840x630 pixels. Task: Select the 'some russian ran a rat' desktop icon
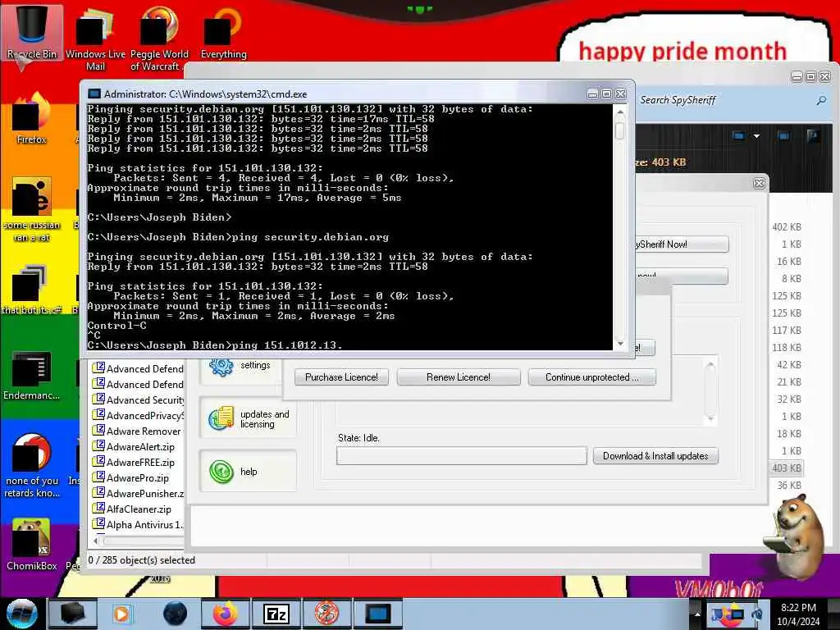click(x=32, y=209)
